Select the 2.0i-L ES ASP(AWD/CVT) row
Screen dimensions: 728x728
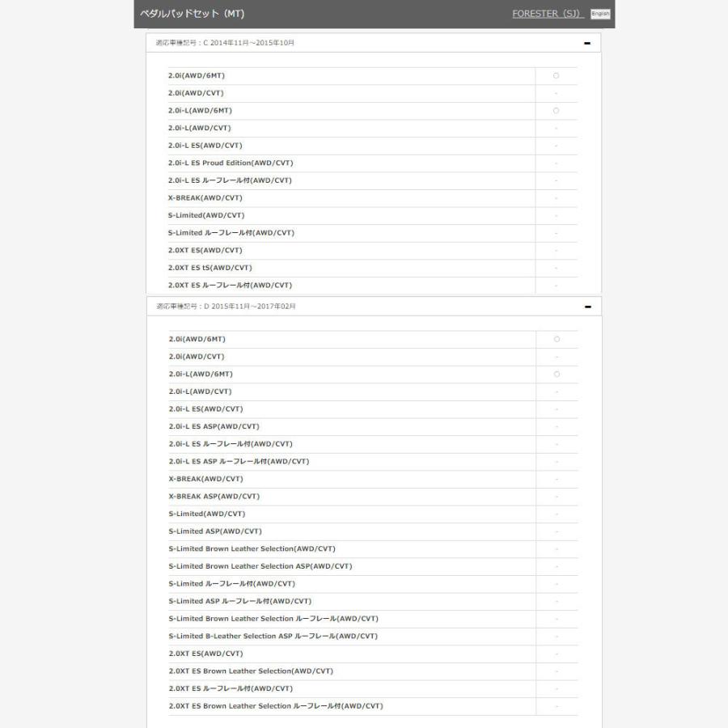pos(214,426)
